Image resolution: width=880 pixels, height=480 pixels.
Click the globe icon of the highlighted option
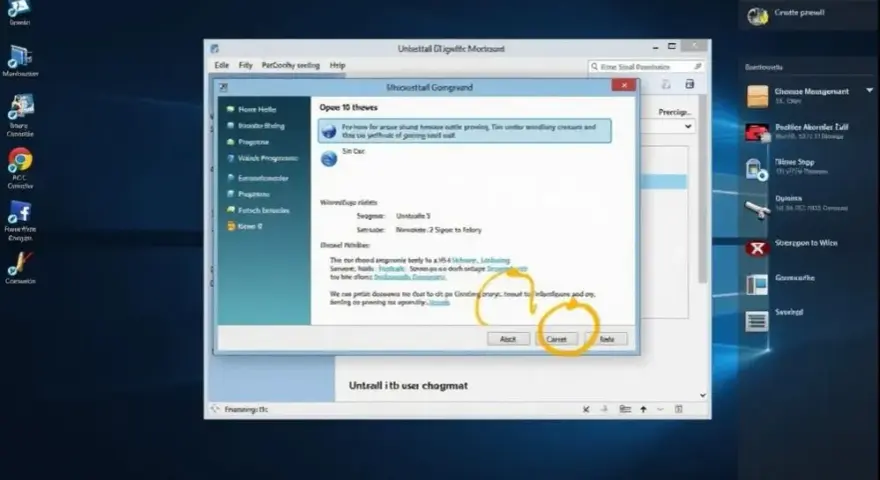click(x=329, y=131)
